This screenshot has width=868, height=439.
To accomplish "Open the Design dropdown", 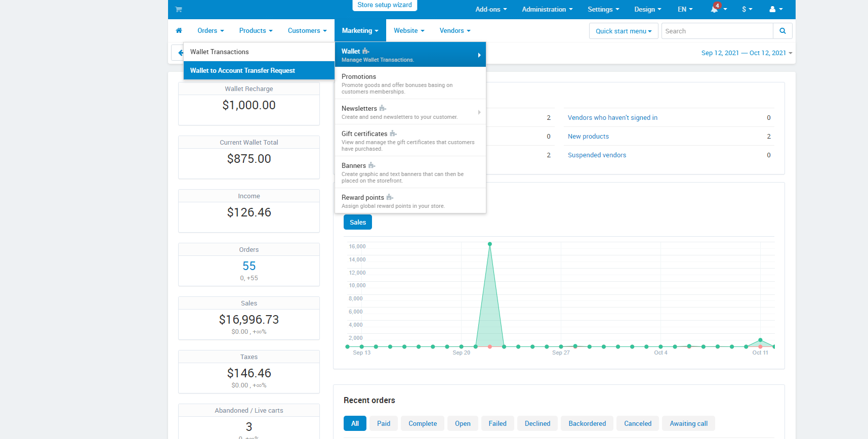I will 648,9.
